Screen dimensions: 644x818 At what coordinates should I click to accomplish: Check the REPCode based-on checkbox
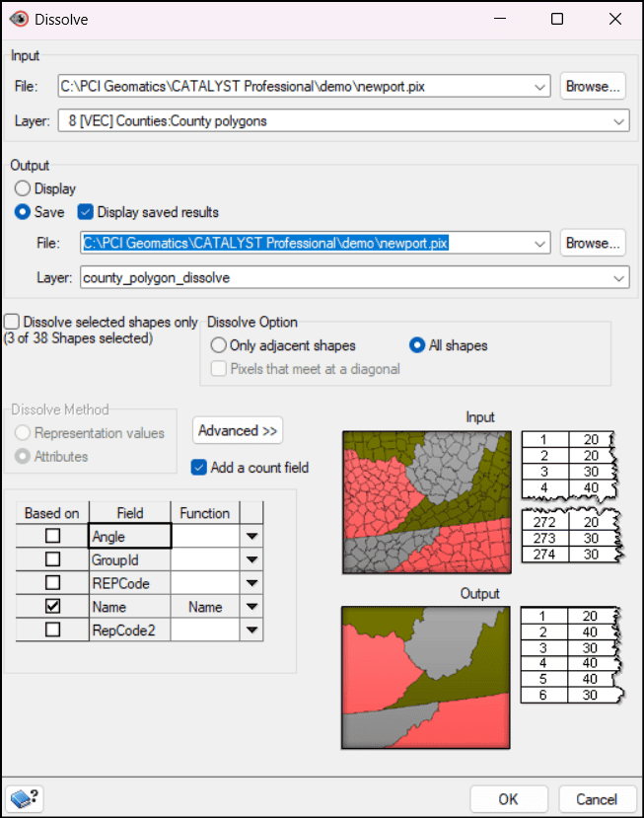tap(52, 583)
